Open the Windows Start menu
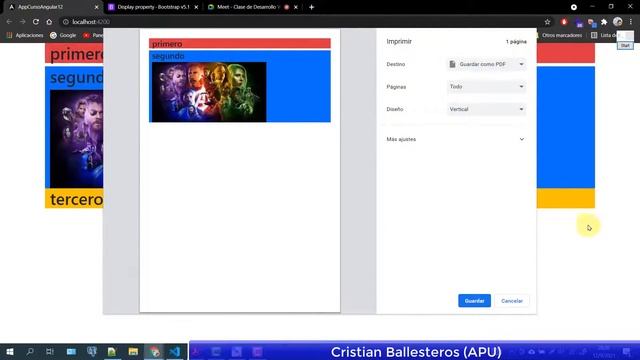 click(10, 351)
